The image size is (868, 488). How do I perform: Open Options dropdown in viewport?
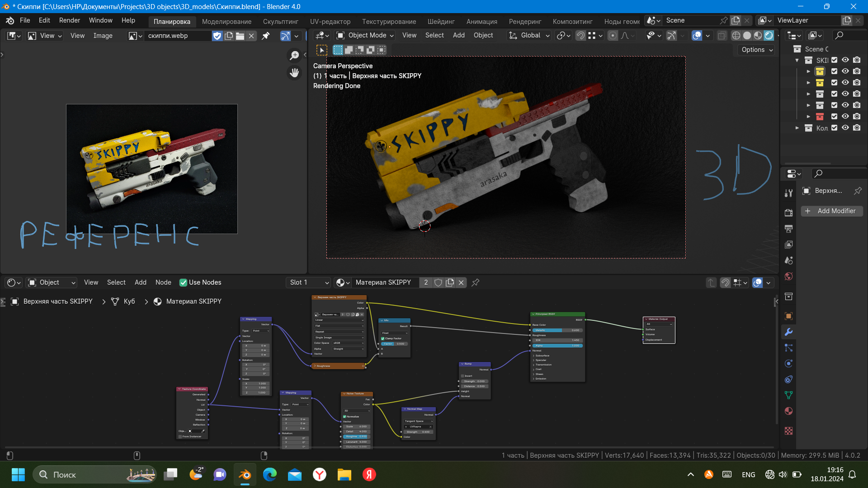tap(757, 50)
